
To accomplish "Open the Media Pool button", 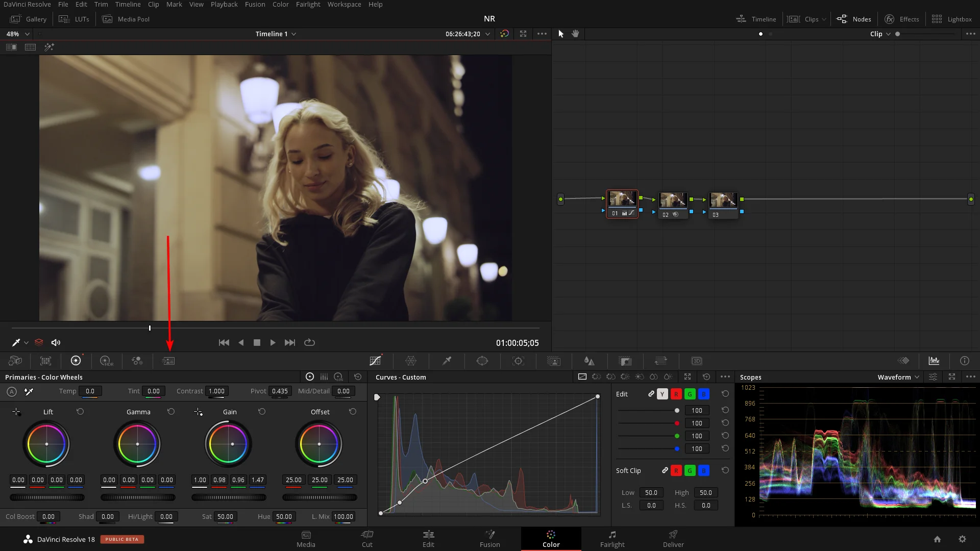I will pyautogui.click(x=126, y=19).
